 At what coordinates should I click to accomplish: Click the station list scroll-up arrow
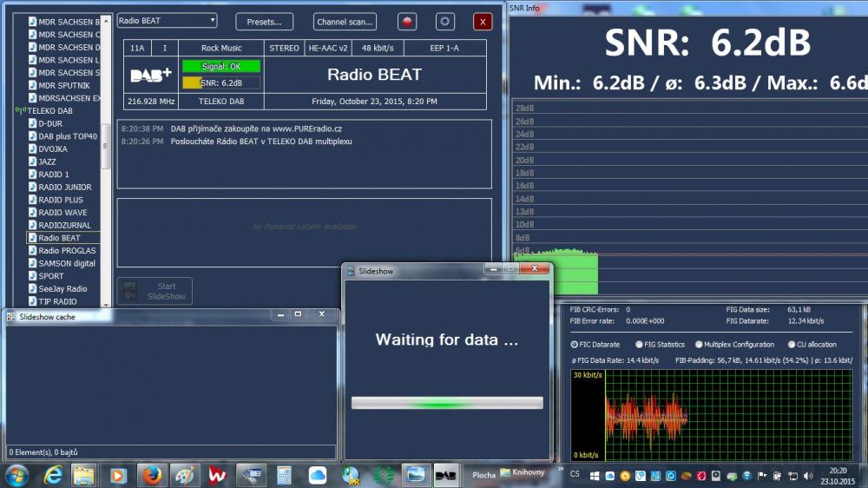pyautogui.click(x=106, y=20)
